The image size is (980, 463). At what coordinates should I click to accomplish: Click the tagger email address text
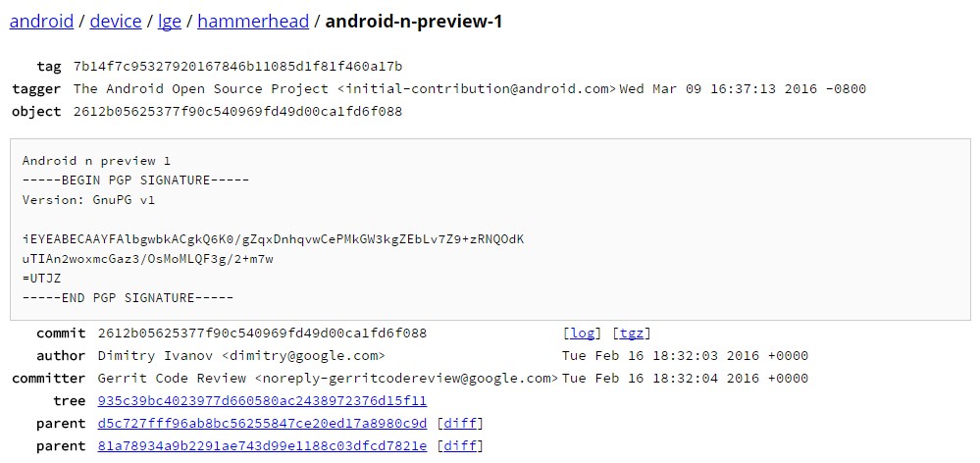[x=477, y=88]
